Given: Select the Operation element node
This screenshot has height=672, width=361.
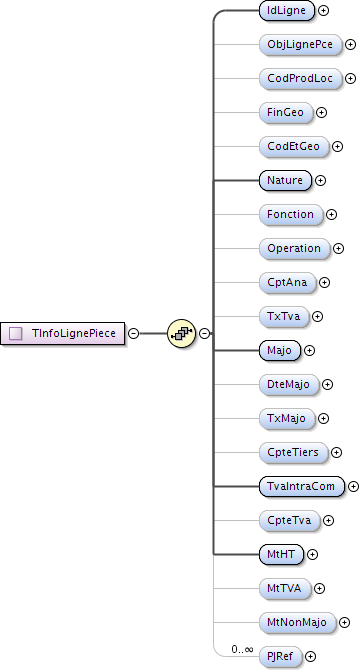Looking at the screenshot, I should tap(295, 249).
